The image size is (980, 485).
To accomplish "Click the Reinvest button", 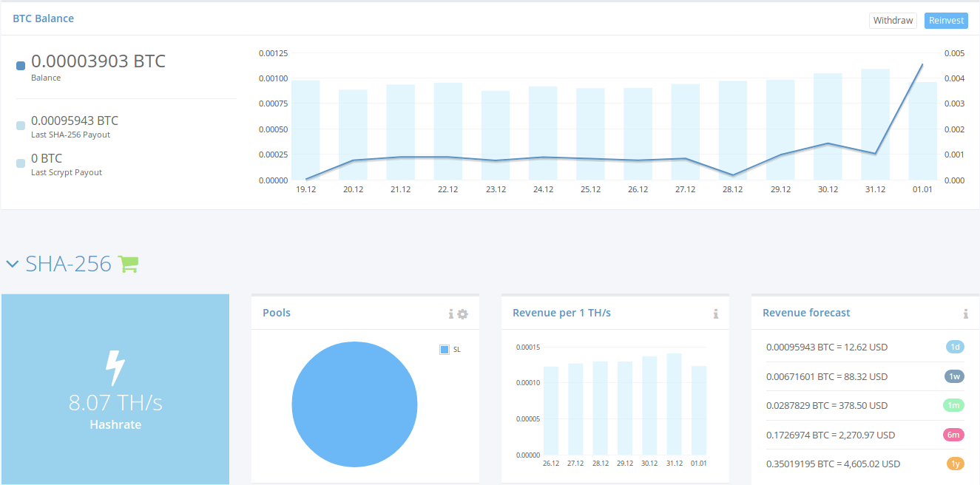I will point(946,21).
